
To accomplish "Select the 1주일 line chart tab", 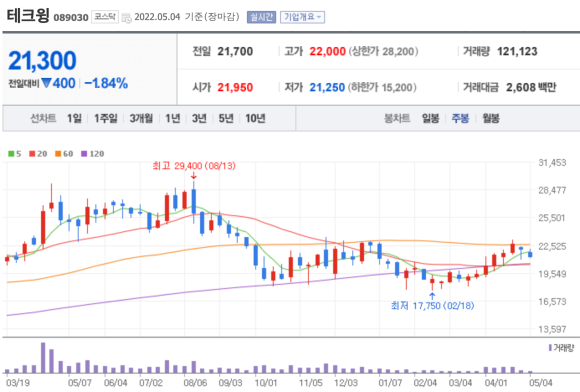I will pos(105,118).
